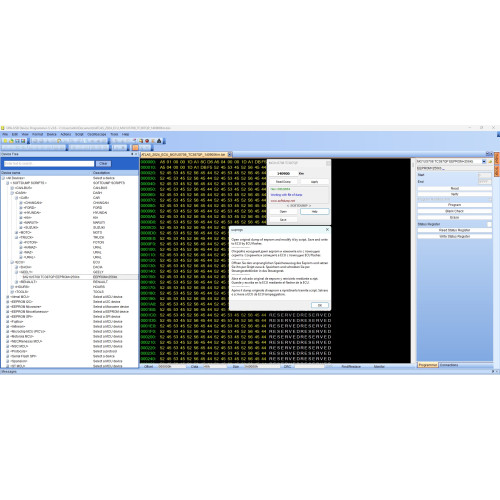Expand the FORD tree node
500x500 pixels.
pos(21,208)
